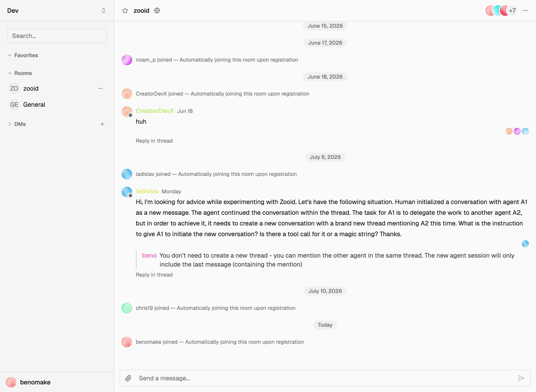Click the send message arrow icon
536x392 pixels.
[x=521, y=378]
